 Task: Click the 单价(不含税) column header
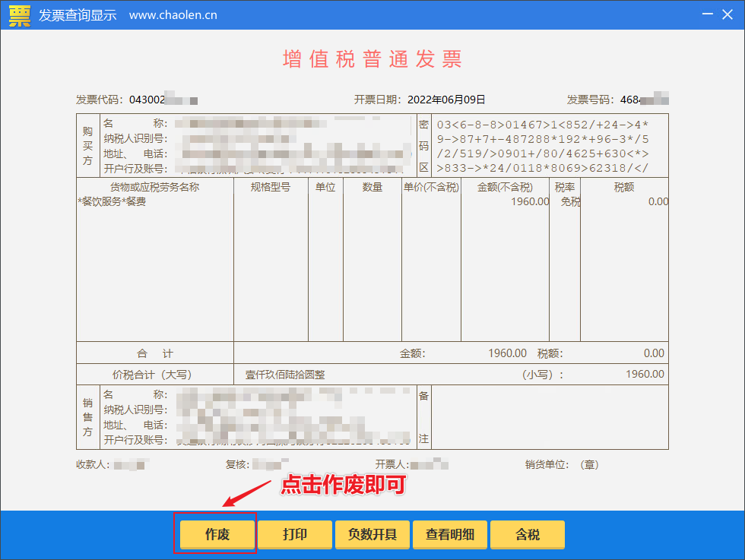431,187
